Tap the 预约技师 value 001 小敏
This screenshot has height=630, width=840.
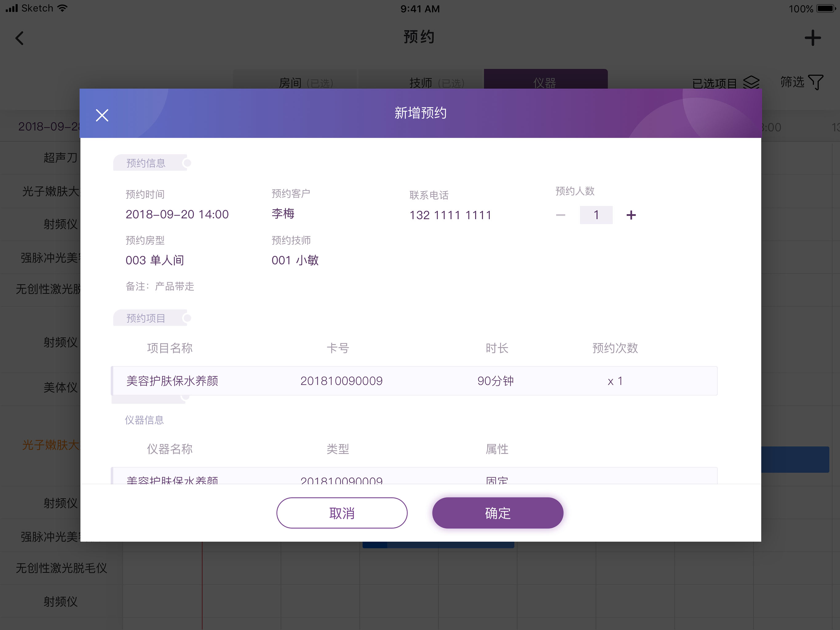[295, 260]
